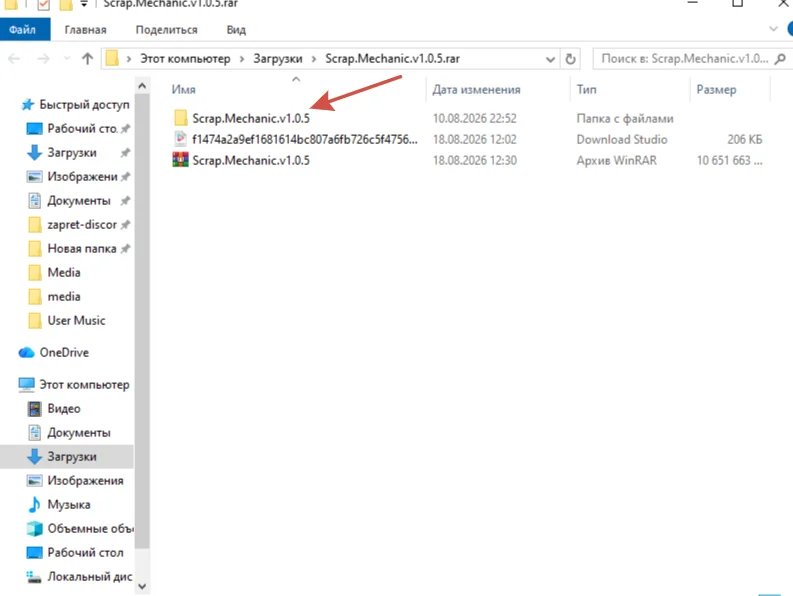Open Музыка in the navigation pane
This screenshot has height=596, width=793.
click(69, 504)
